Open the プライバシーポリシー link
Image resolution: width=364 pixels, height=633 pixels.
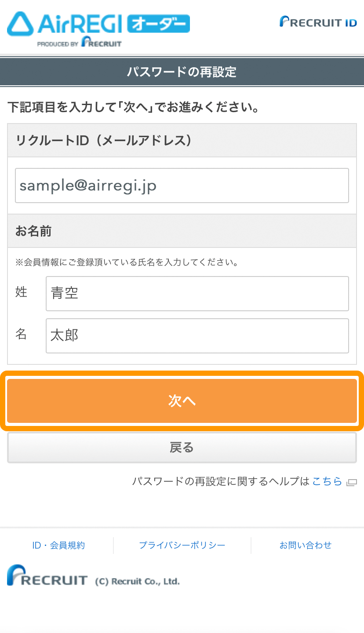(182, 546)
